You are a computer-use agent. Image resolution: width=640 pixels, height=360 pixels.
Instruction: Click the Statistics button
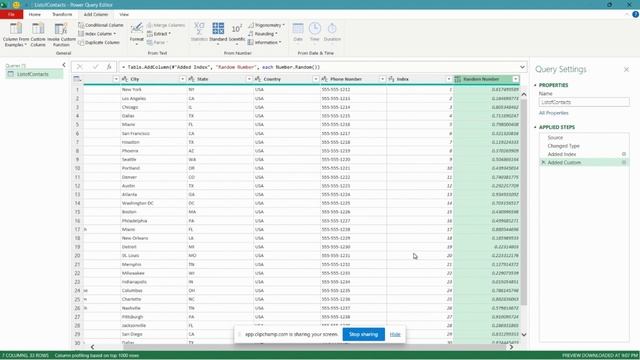coord(199,32)
